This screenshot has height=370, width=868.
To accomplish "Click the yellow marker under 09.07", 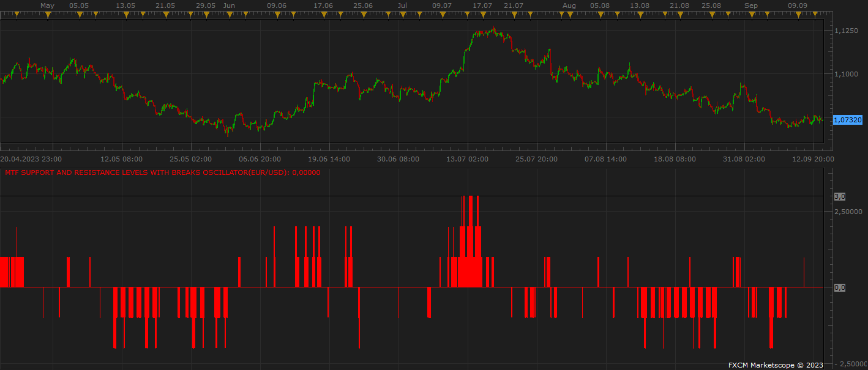I will click(x=442, y=14).
